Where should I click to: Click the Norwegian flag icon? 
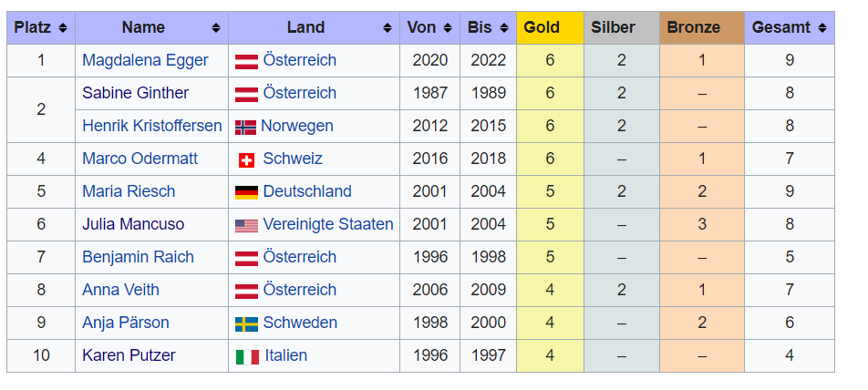[245, 127]
